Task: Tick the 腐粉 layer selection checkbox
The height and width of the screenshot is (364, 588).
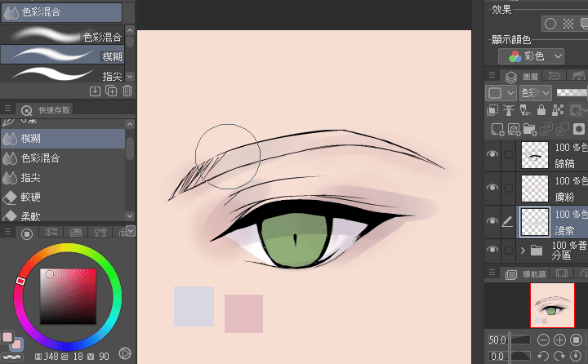Action: point(509,188)
